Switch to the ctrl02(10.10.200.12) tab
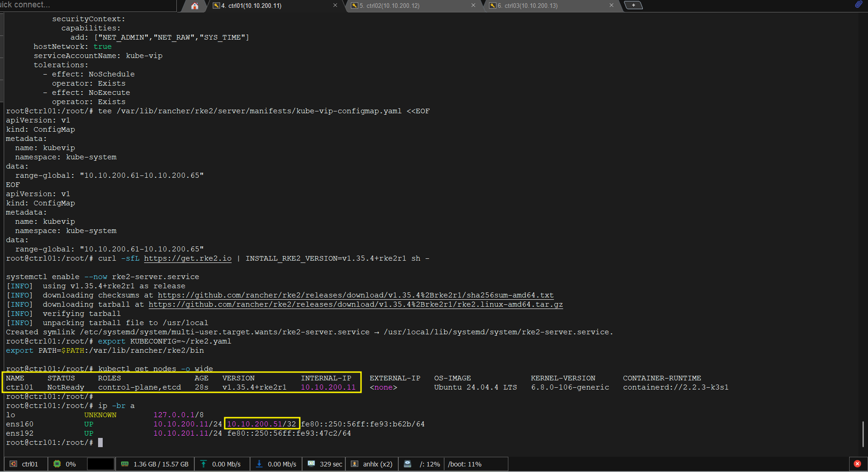Screen dimensions: 868x472 (x=390, y=6)
